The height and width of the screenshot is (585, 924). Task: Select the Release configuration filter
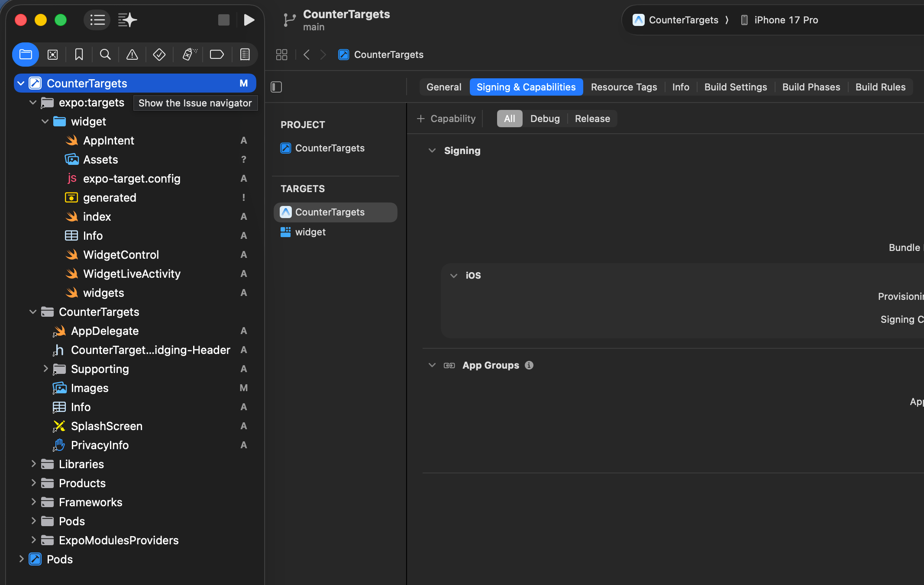(x=592, y=119)
